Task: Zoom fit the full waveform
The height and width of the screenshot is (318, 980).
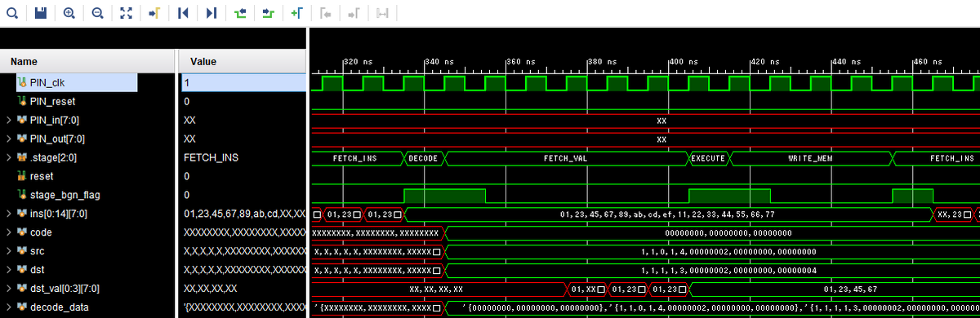Action: 126,13
